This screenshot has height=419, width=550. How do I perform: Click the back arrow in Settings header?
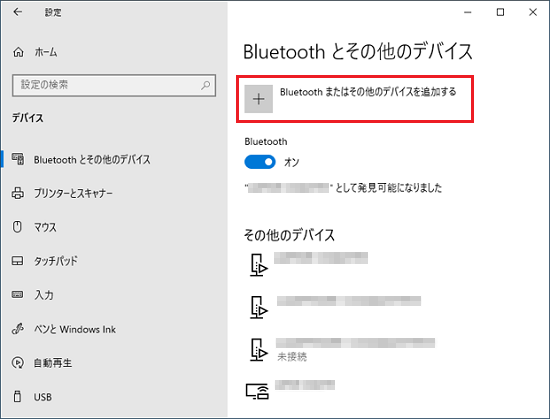coord(18,12)
